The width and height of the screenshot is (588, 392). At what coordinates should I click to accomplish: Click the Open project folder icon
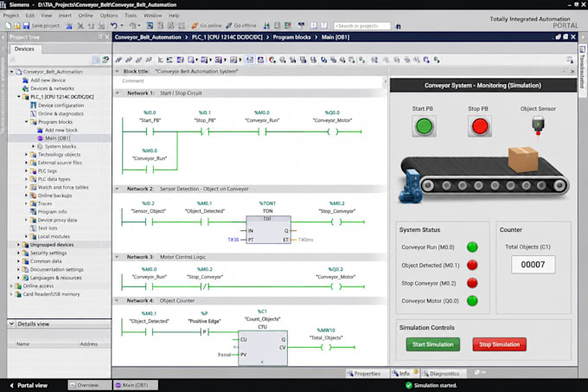click(x=17, y=25)
